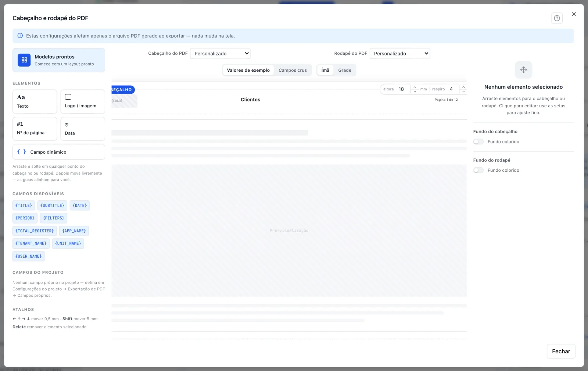
Task: Select the {LOGO} placeholder in header preview
Action: pos(124,101)
